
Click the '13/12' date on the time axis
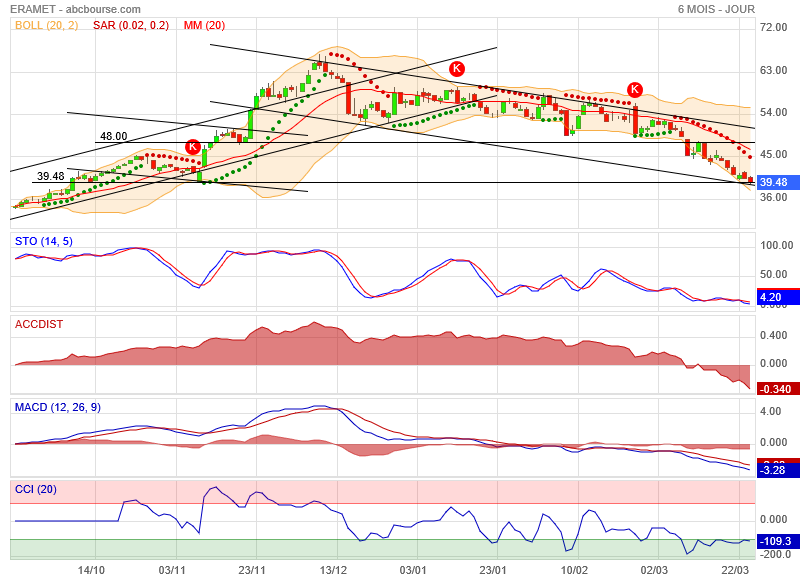(333, 570)
